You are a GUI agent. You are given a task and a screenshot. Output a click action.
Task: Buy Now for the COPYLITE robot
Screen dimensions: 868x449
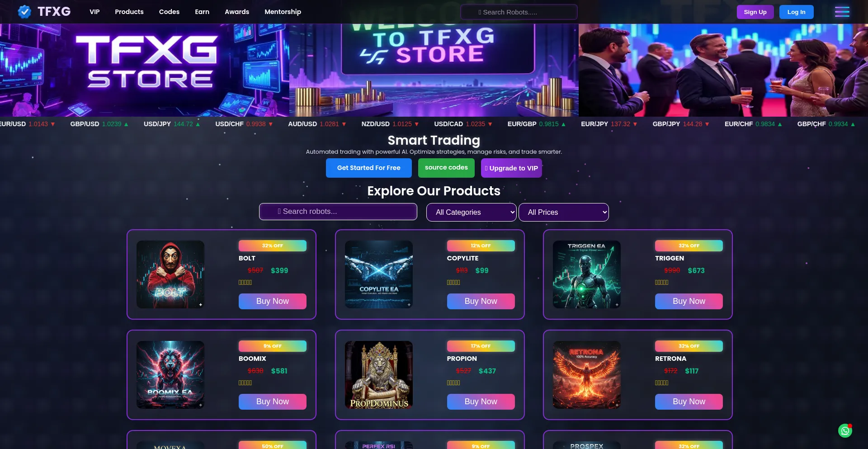tap(481, 301)
